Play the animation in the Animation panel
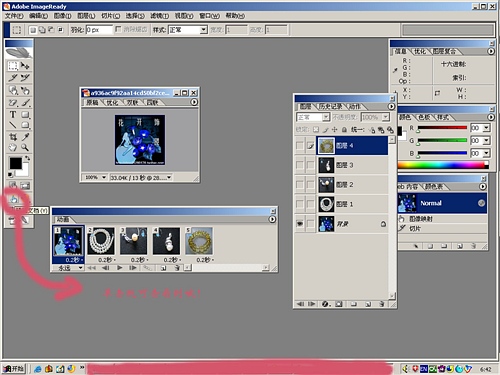500x375 pixels. tap(119, 268)
